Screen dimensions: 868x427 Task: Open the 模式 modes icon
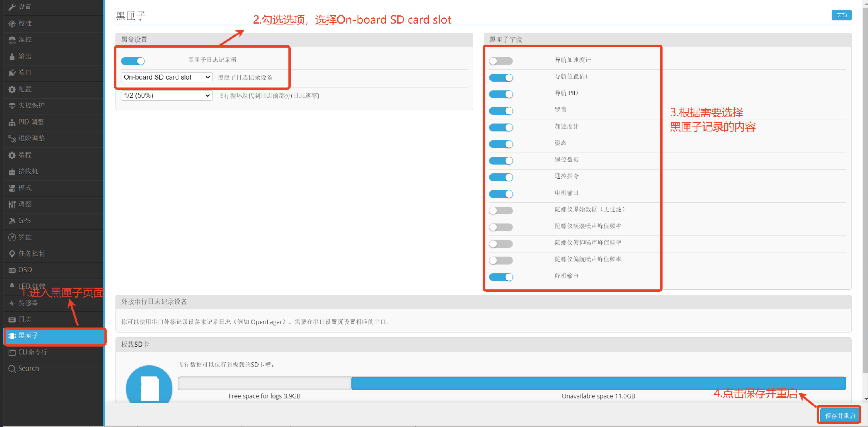point(12,188)
